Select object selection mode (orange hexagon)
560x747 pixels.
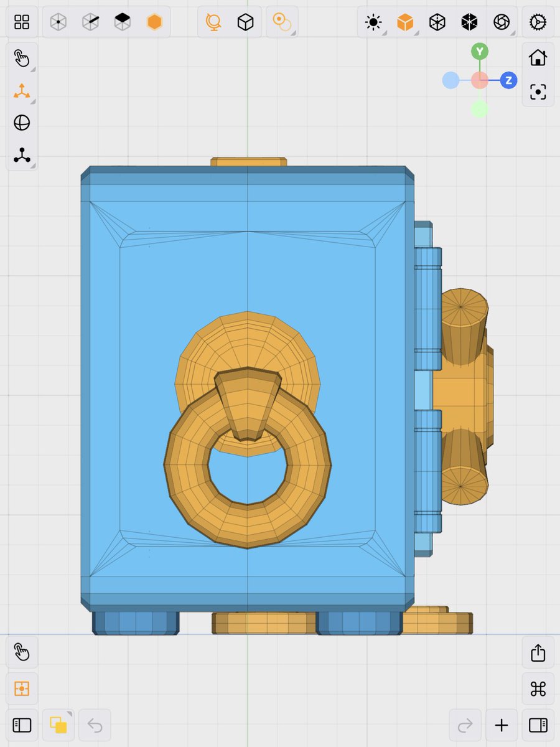[x=154, y=22]
